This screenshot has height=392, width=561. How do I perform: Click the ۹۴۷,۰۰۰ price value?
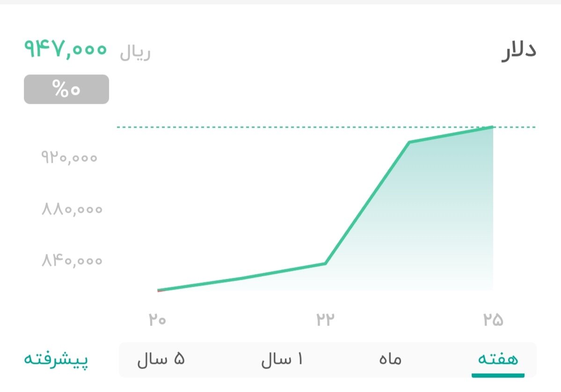click(x=65, y=48)
